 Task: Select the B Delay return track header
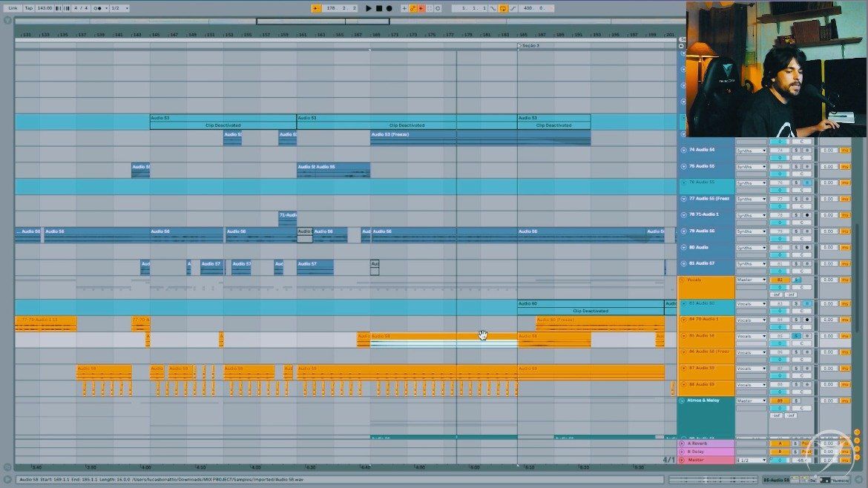(706, 452)
